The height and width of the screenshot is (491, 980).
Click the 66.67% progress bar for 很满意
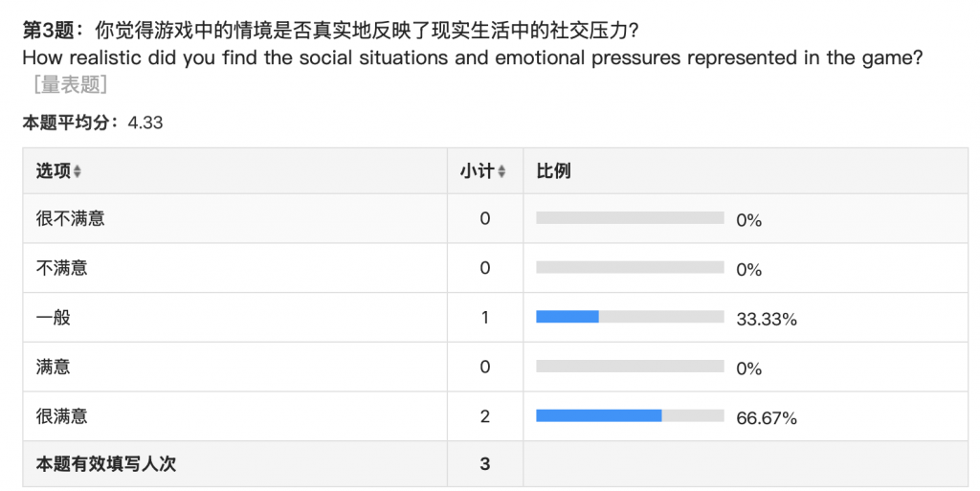tap(630, 415)
